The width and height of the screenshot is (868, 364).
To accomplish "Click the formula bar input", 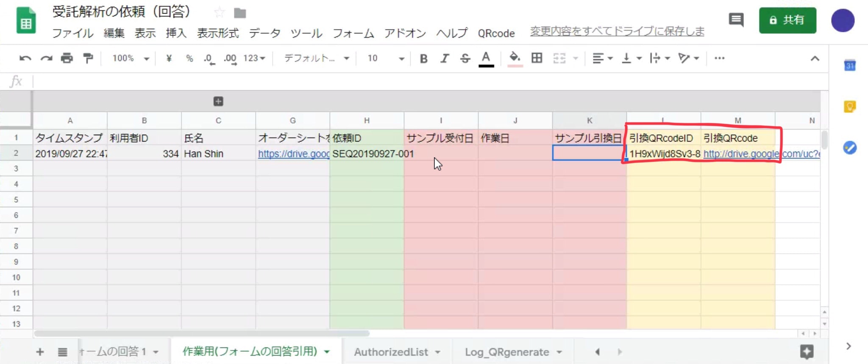I will pos(430,81).
